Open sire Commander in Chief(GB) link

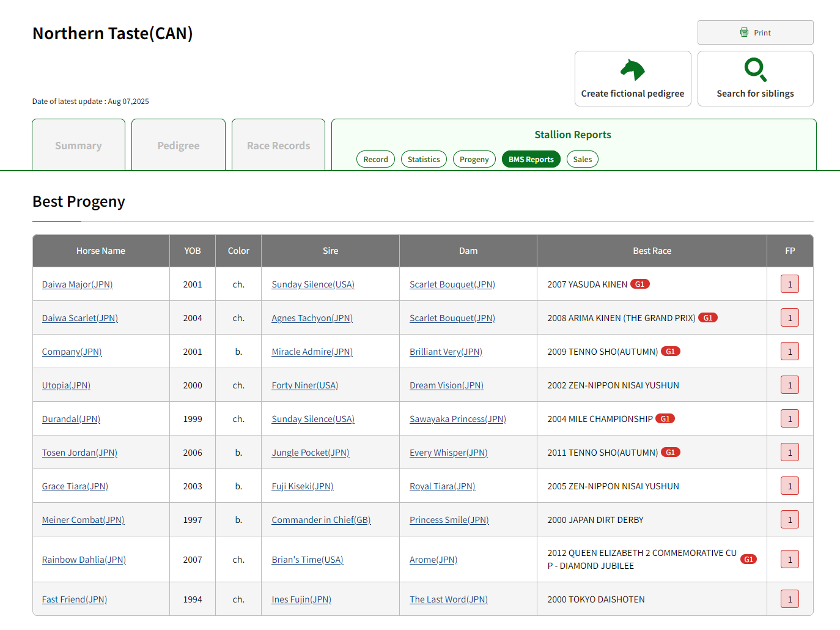click(322, 520)
